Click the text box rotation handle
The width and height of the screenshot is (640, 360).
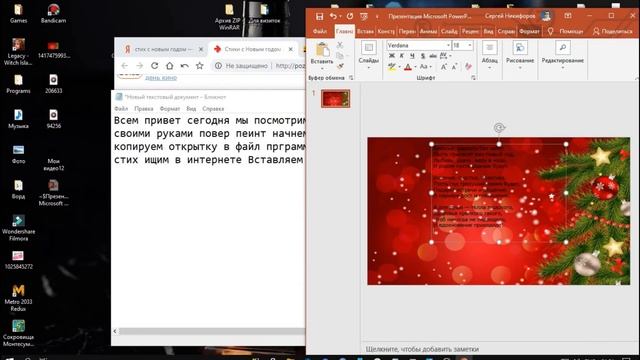(x=499, y=128)
